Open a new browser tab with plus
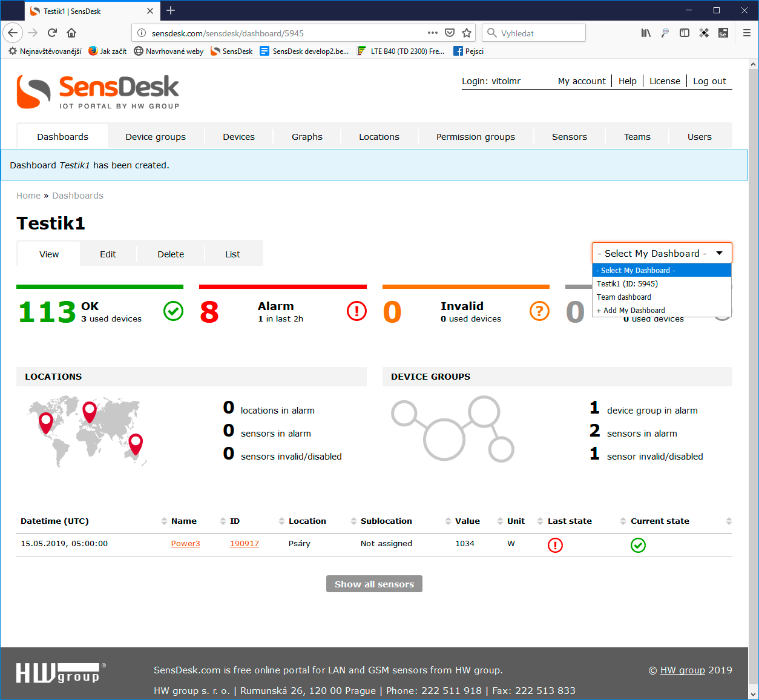This screenshot has height=700, width=759. (x=171, y=10)
